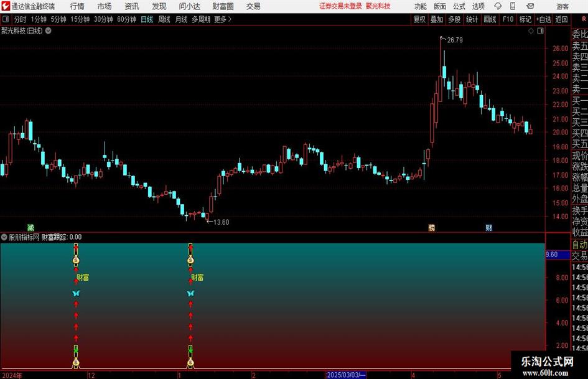Click the 复权 button
The image size is (588, 379).
(419, 19)
